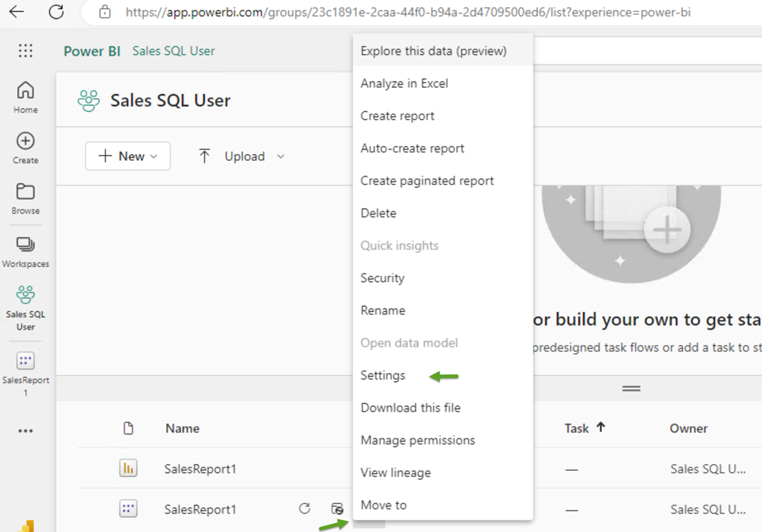Click the Create plus icon in sidebar

click(25, 142)
